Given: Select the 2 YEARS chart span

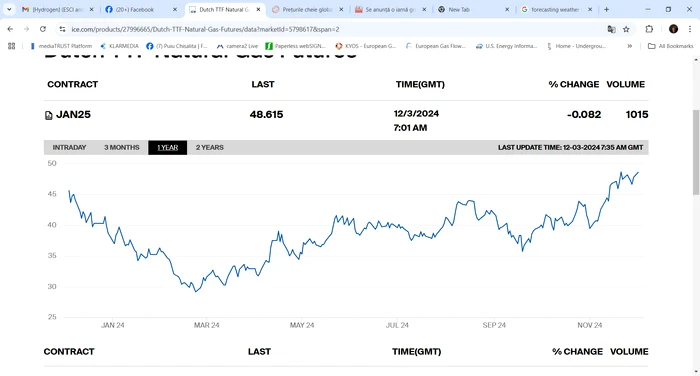Looking at the screenshot, I should 209,147.
